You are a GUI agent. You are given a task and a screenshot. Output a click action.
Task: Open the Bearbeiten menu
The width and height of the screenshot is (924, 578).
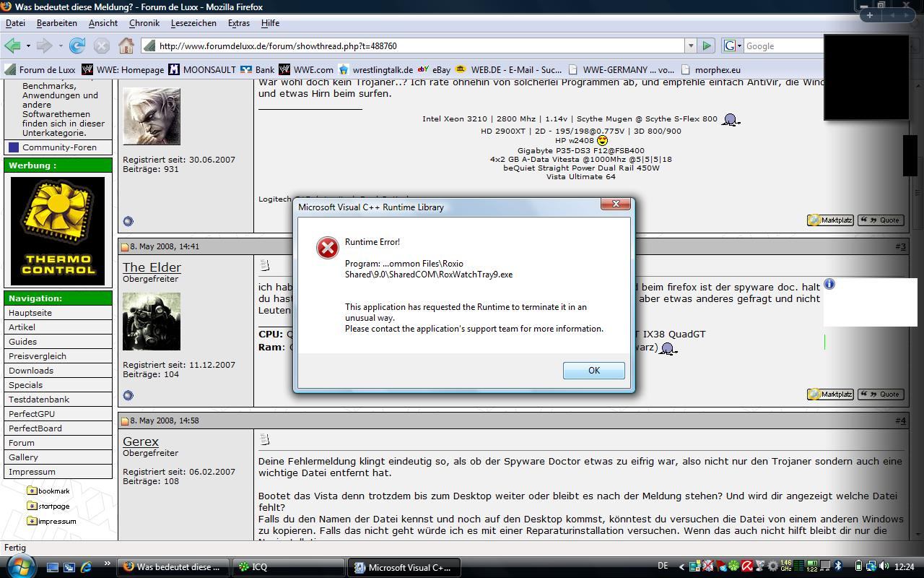56,23
